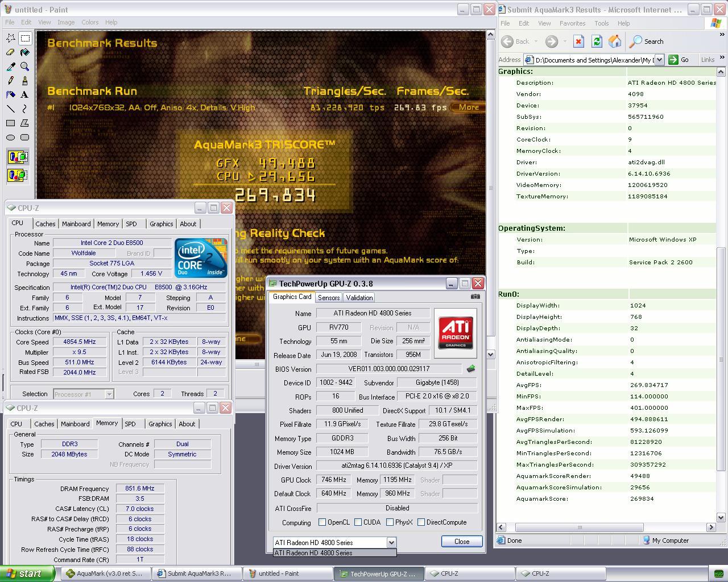Click the Search button in Internet Explorer
The height and width of the screenshot is (582, 728).
coord(647,41)
